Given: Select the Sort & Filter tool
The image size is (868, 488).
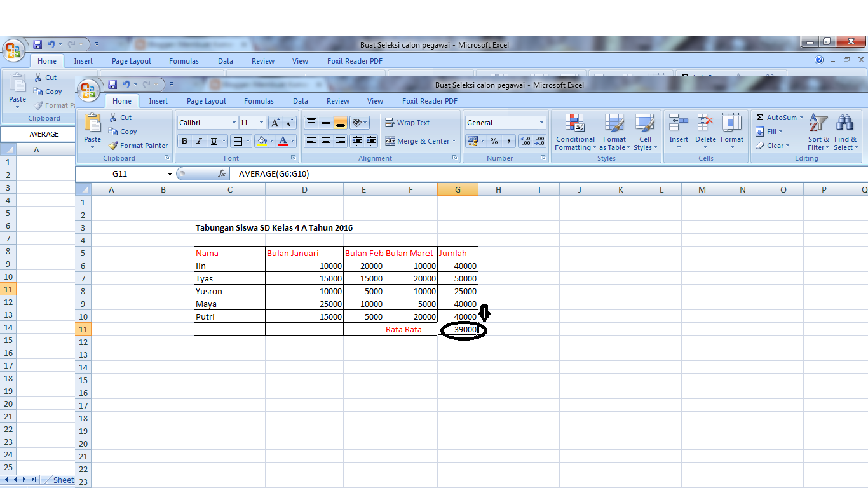Looking at the screenshot, I should 818,133.
